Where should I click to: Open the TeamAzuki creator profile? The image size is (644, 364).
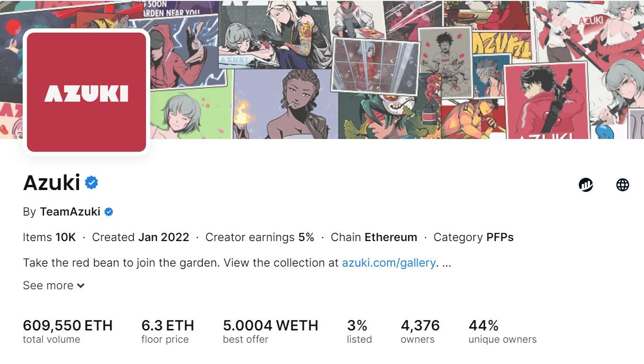point(70,212)
